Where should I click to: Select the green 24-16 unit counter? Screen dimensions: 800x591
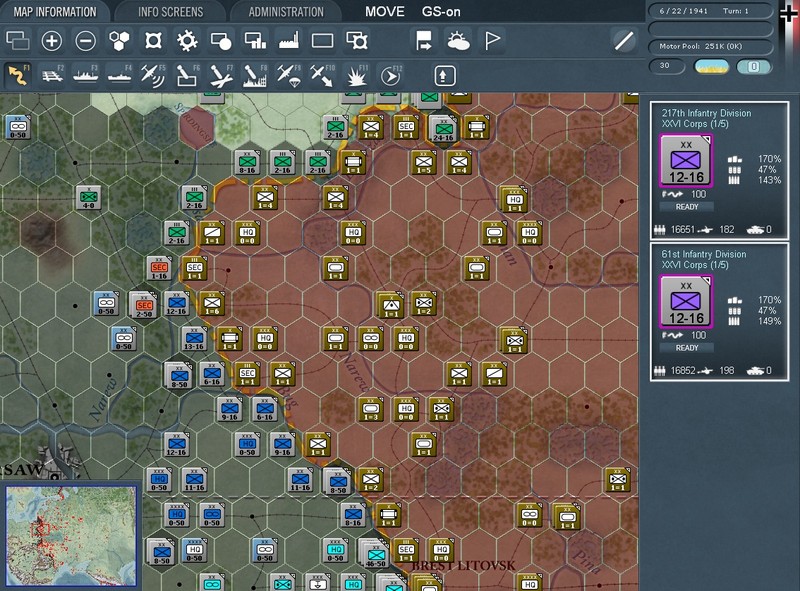[443, 128]
